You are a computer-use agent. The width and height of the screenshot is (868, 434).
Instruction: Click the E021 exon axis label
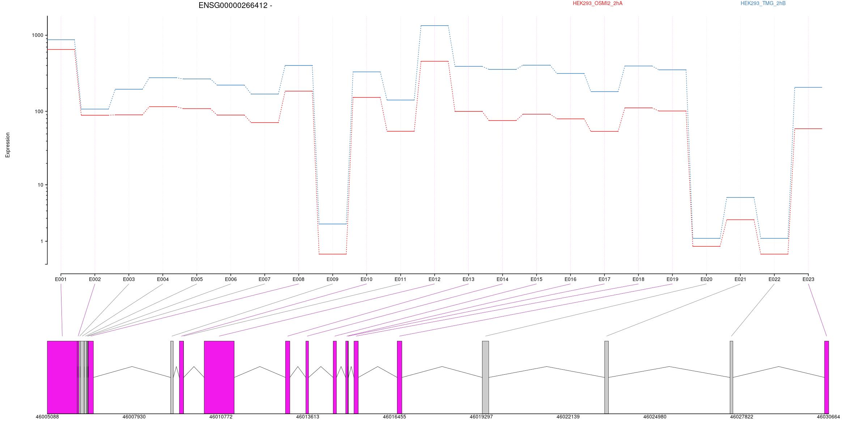[x=740, y=279]
